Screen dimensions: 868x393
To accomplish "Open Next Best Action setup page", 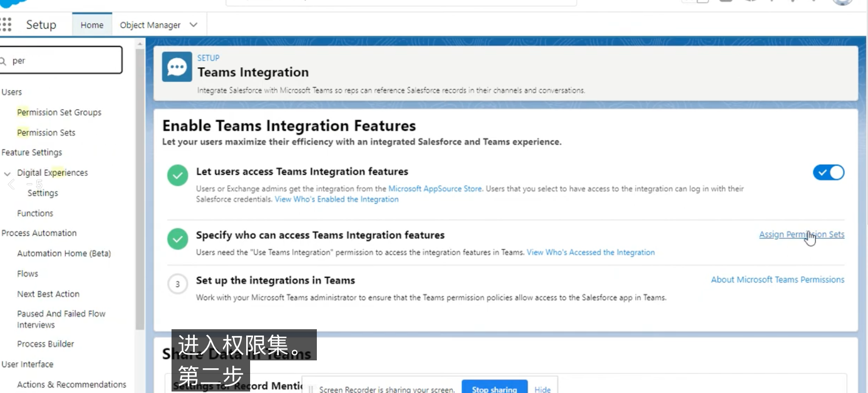I will tap(48, 294).
